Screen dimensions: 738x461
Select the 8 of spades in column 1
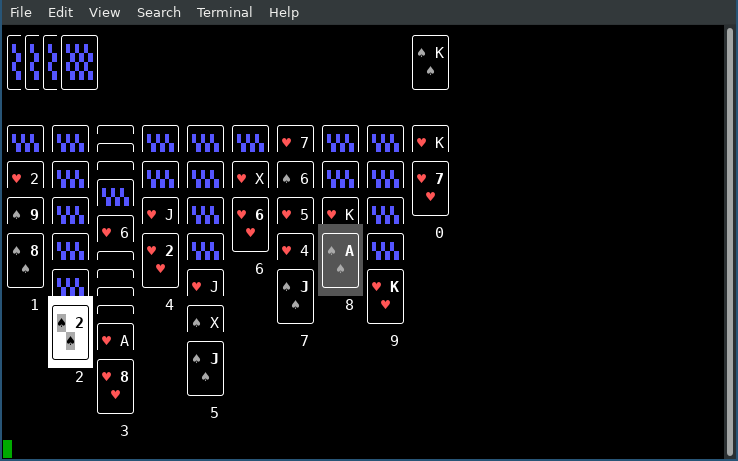(25, 260)
